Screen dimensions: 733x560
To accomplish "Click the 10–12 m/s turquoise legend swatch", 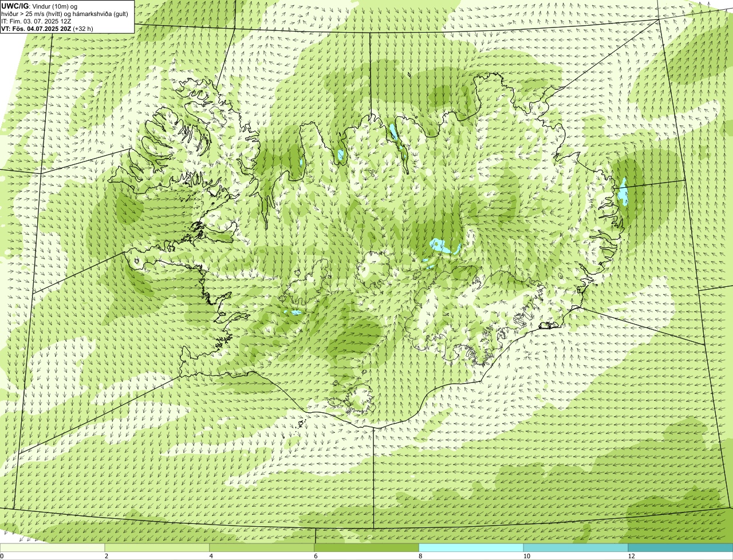I will click(x=576, y=548).
